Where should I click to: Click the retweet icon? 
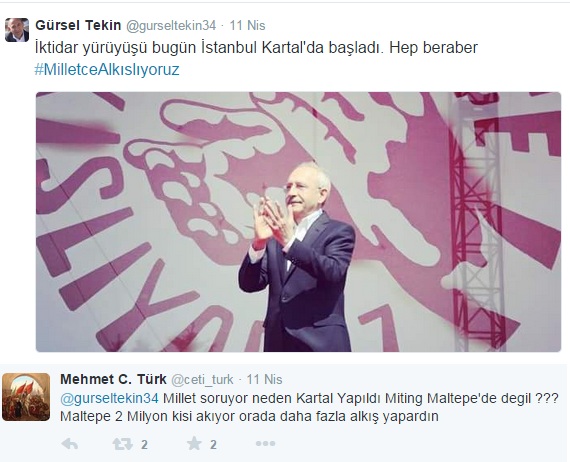click(123, 444)
